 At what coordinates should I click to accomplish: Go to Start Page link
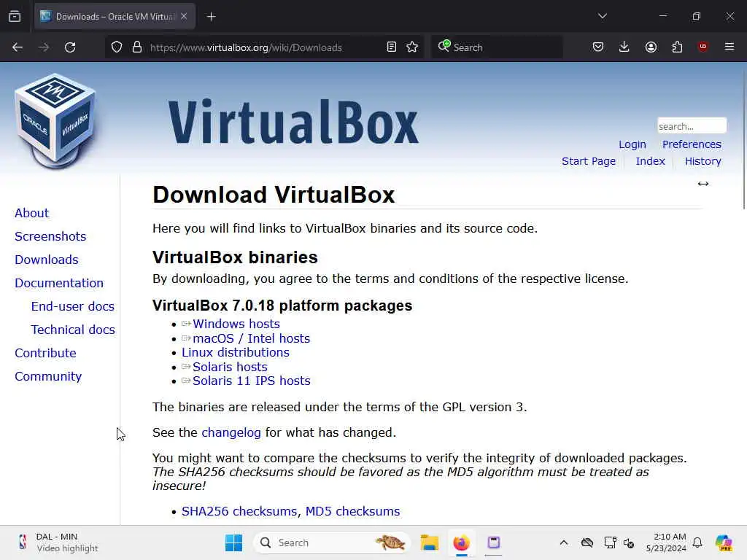[x=589, y=161]
